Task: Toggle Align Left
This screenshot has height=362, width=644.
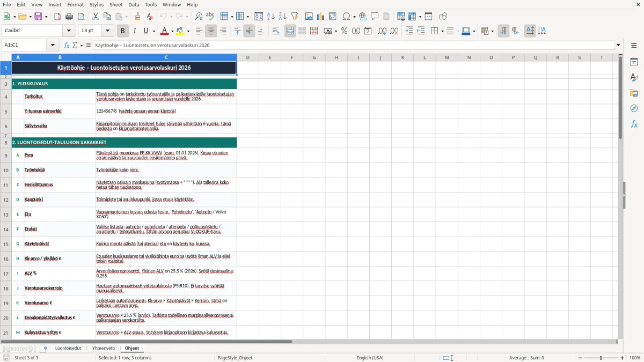Action: pyautogui.click(x=199, y=31)
